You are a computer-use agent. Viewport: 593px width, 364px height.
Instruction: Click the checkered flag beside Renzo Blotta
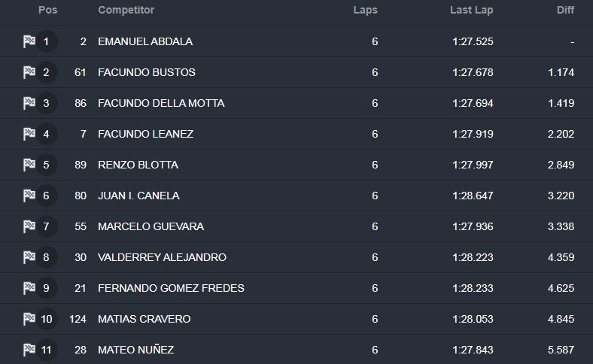pyautogui.click(x=29, y=165)
